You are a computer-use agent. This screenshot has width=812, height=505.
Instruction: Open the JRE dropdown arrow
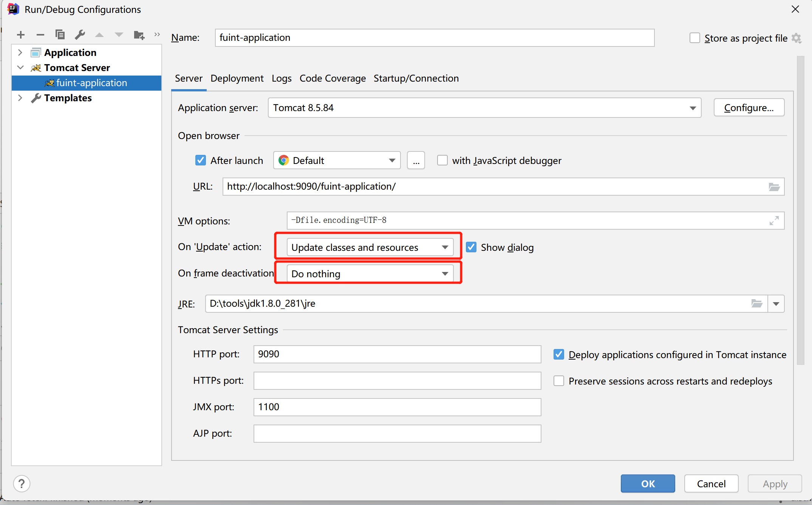click(x=776, y=304)
